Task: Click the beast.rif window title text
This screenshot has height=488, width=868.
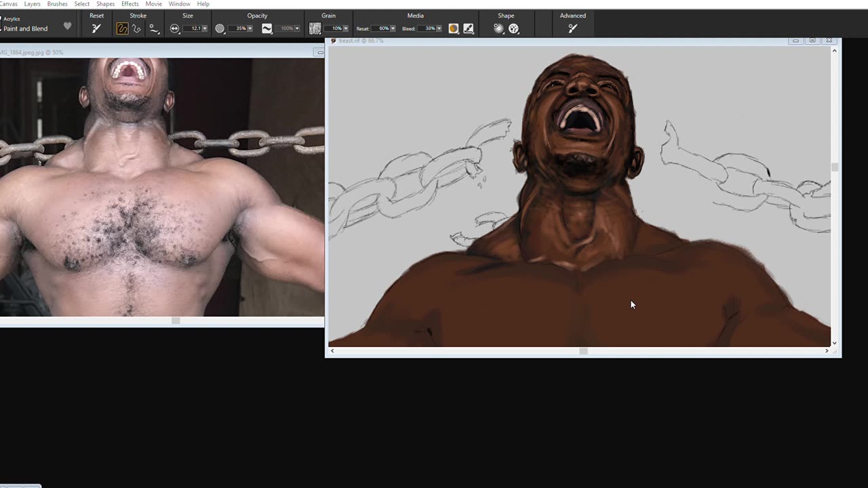Action: point(361,41)
